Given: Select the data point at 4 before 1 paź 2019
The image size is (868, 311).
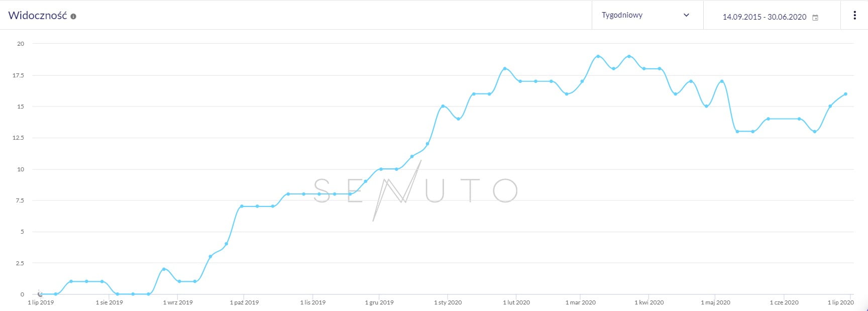Looking at the screenshot, I should [x=226, y=244].
